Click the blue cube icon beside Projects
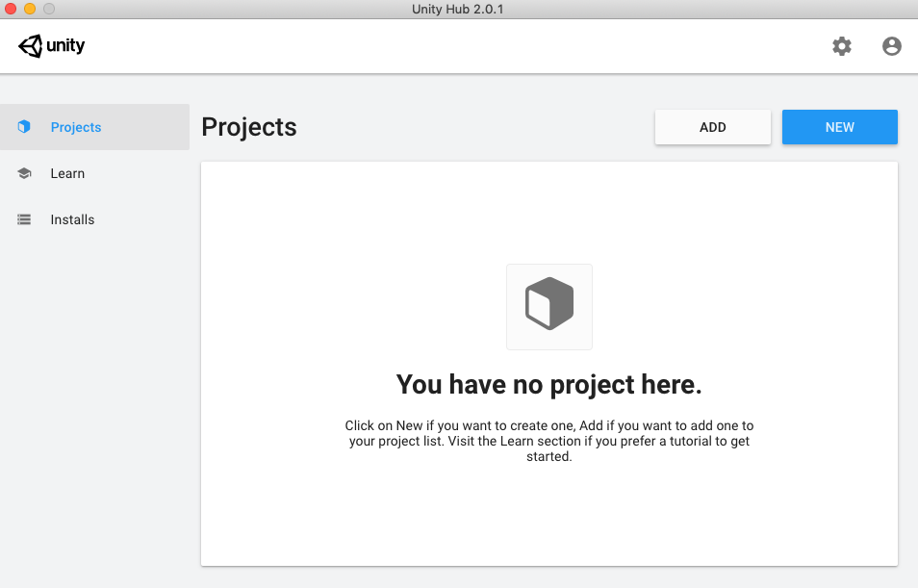 click(x=24, y=127)
